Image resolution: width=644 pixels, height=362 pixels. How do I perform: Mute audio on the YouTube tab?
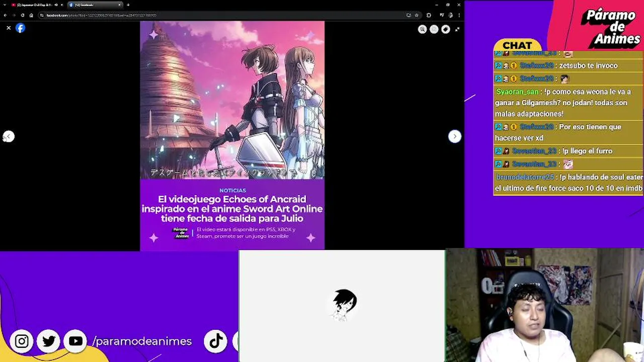click(56, 5)
